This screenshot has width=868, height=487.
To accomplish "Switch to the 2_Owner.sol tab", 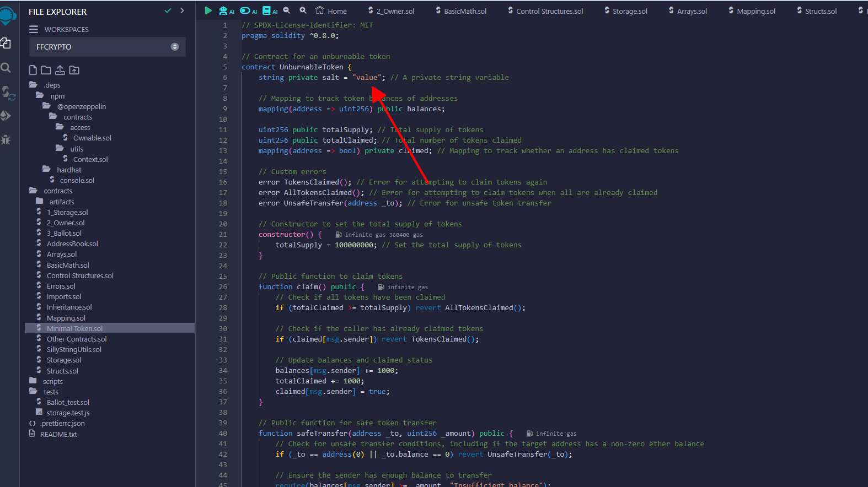I will 391,10.
